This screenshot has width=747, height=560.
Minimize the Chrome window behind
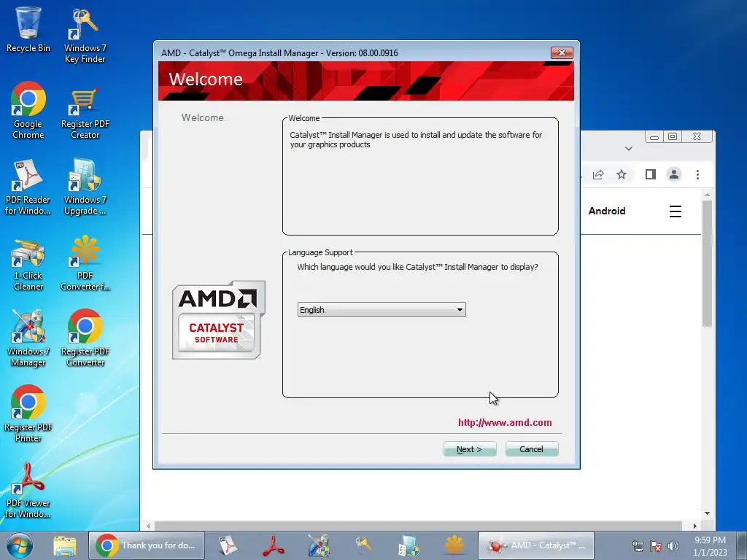click(x=654, y=137)
